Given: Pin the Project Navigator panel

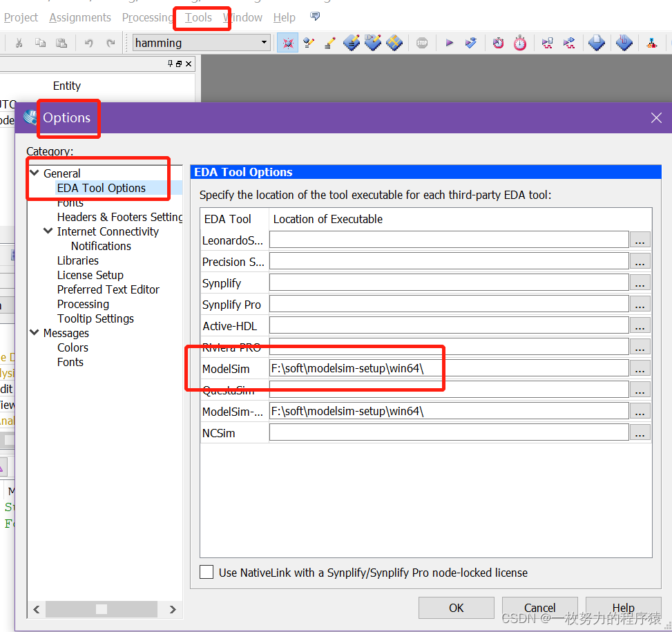Looking at the screenshot, I should [170, 64].
